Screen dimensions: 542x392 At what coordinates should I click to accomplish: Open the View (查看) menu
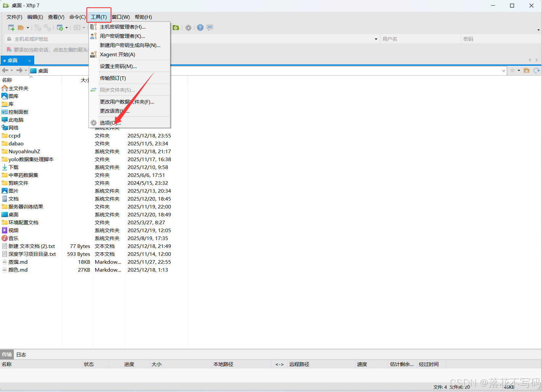coord(56,17)
